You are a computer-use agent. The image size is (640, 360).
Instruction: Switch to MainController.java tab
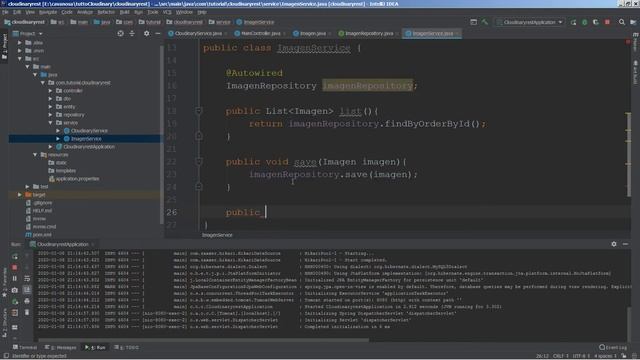coord(260,33)
